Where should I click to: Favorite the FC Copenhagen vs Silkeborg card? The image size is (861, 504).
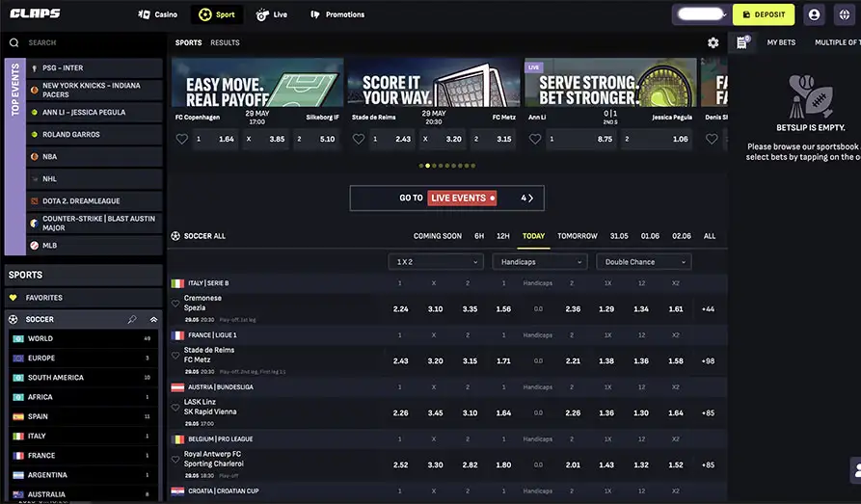[182, 139]
